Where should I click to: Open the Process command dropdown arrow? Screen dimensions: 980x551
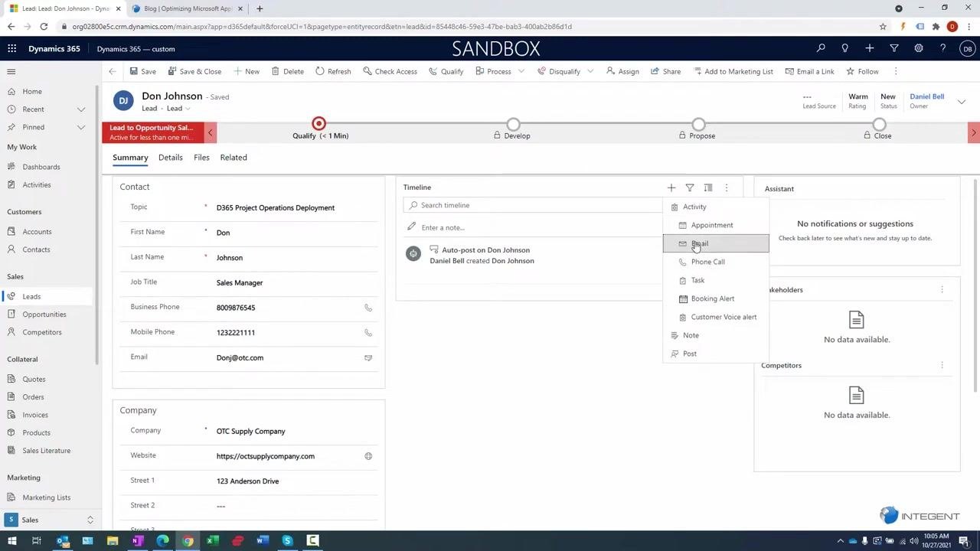pos(521,71)
